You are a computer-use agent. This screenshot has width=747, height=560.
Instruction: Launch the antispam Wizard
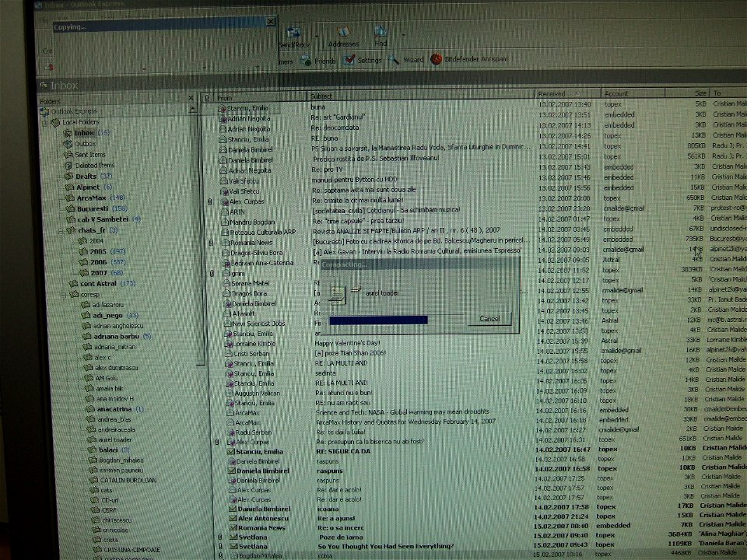(x=406, y=60)
